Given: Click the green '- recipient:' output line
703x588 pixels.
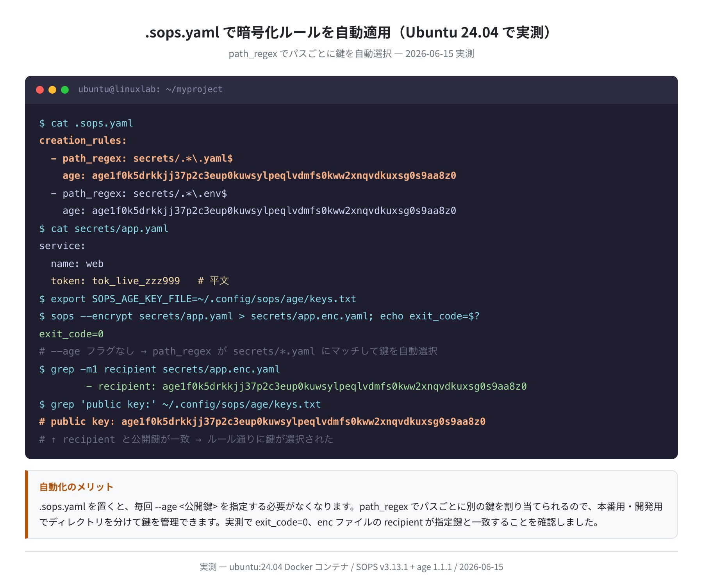Looking at the screenshot, I should pyautogui.click(x=306, y=387).
